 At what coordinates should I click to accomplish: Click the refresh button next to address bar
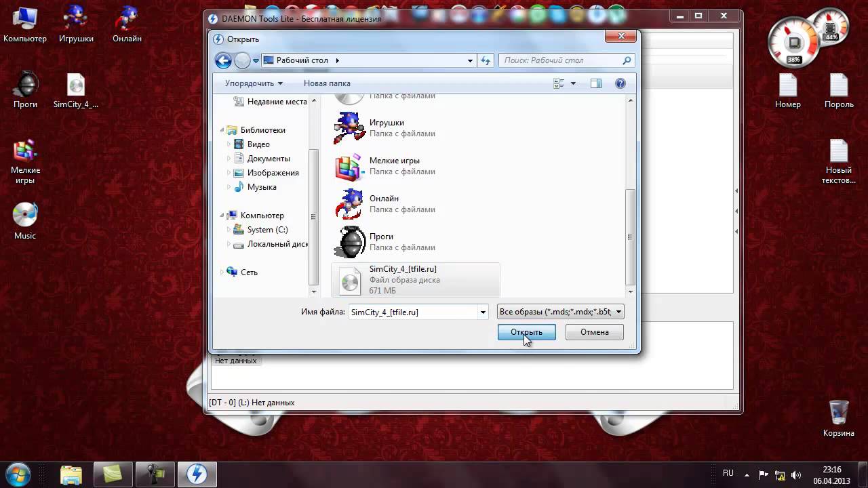point(486,60)
